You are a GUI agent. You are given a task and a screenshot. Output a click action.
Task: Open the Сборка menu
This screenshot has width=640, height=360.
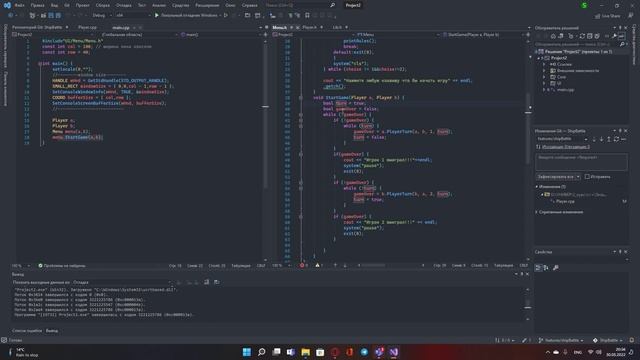(102, 5)
